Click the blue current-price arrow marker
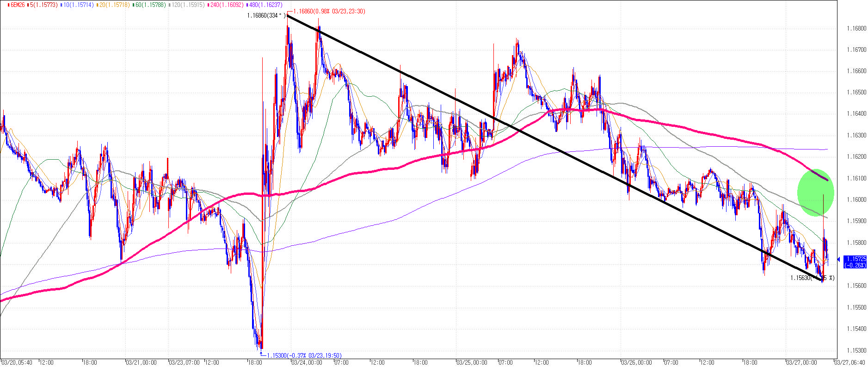This screenshot has height=367, width=868. (839, 260)
